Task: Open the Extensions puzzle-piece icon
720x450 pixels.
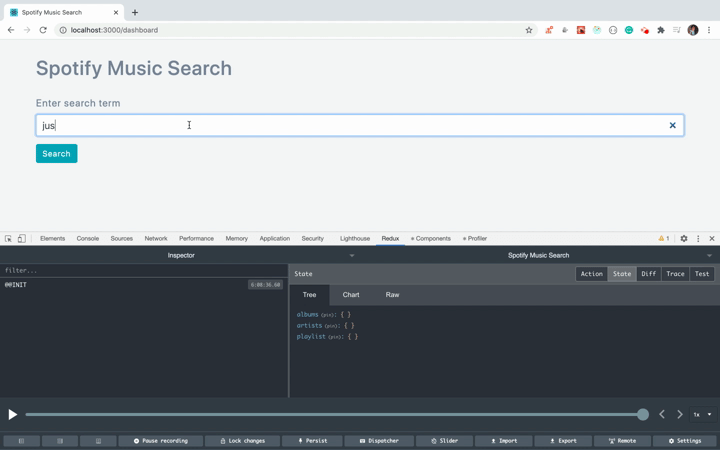Action: tap(661, 30)
